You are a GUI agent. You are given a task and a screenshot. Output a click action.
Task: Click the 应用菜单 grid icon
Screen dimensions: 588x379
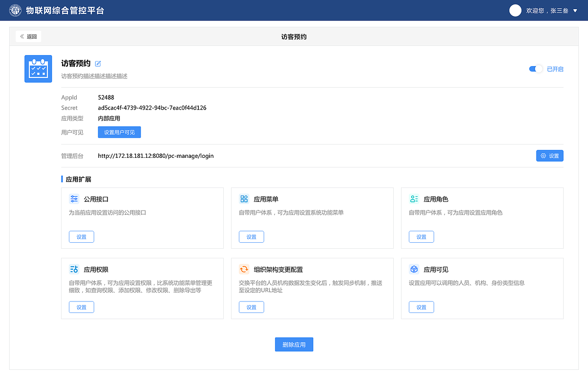[x=244, y=199]
